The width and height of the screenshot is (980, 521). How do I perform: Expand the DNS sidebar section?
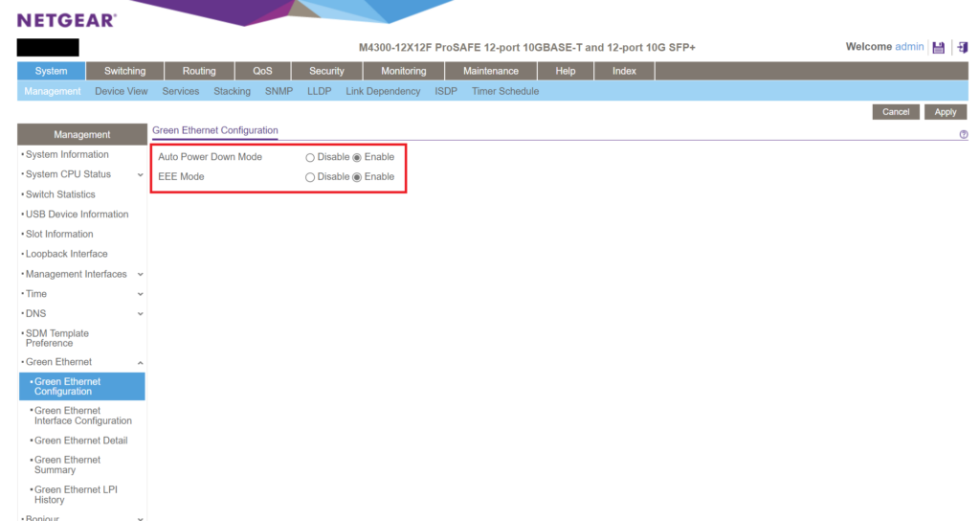point(141,313)
